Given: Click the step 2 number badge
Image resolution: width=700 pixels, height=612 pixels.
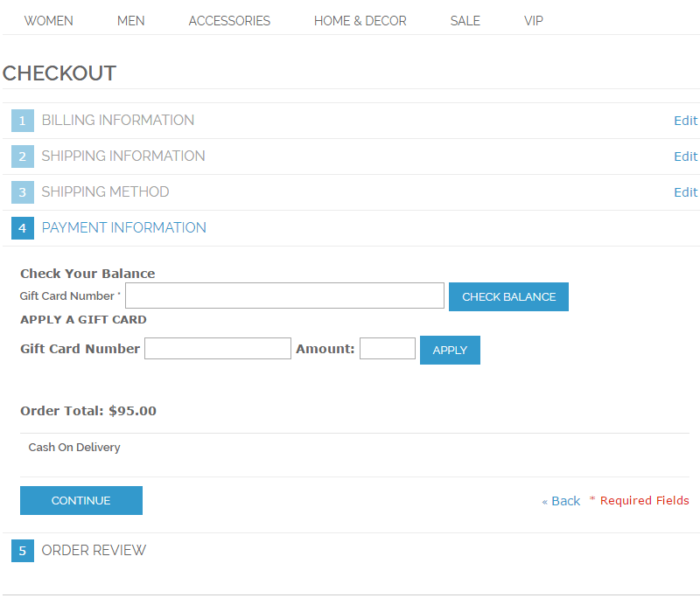Looking at the screenshot, I should pos(23,156).
